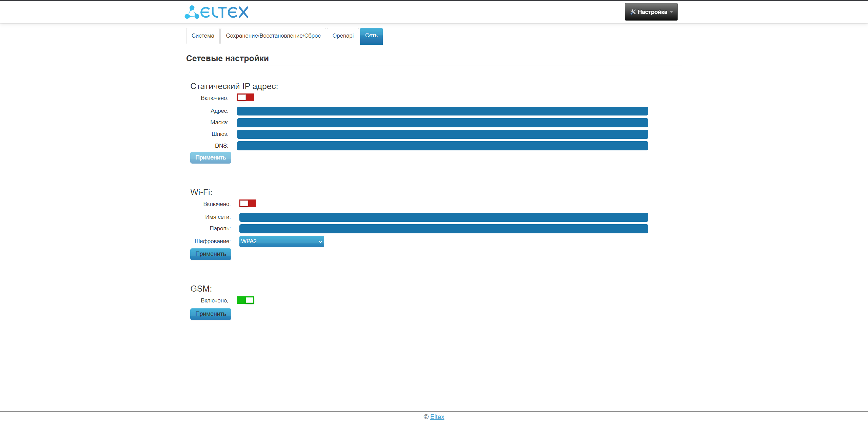Open the Настройка dropdown menu
Image resolution: width=868 pixels, height=422 pixels.
[651, 12]
